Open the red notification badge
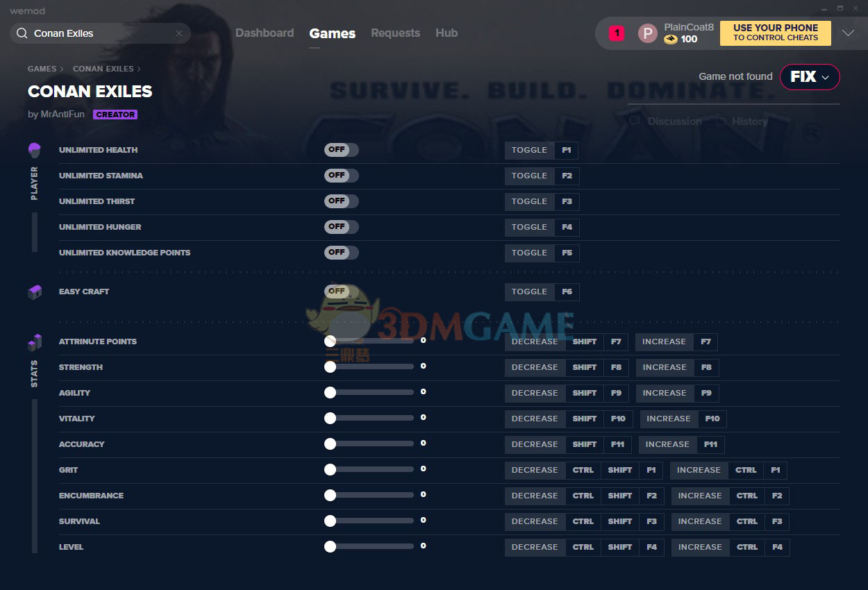Viewport: 868px width, 590px height. pyautogui.click(x=617, y=33)
